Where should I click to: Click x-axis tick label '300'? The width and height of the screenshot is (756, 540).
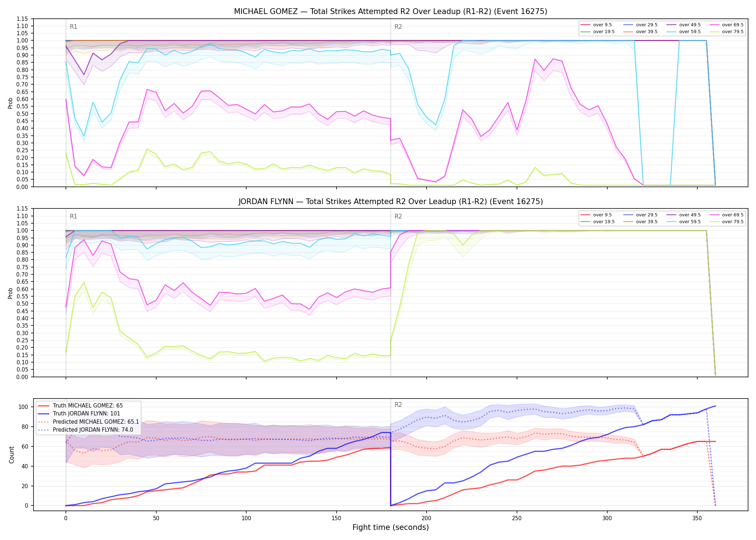pos(607,518)
